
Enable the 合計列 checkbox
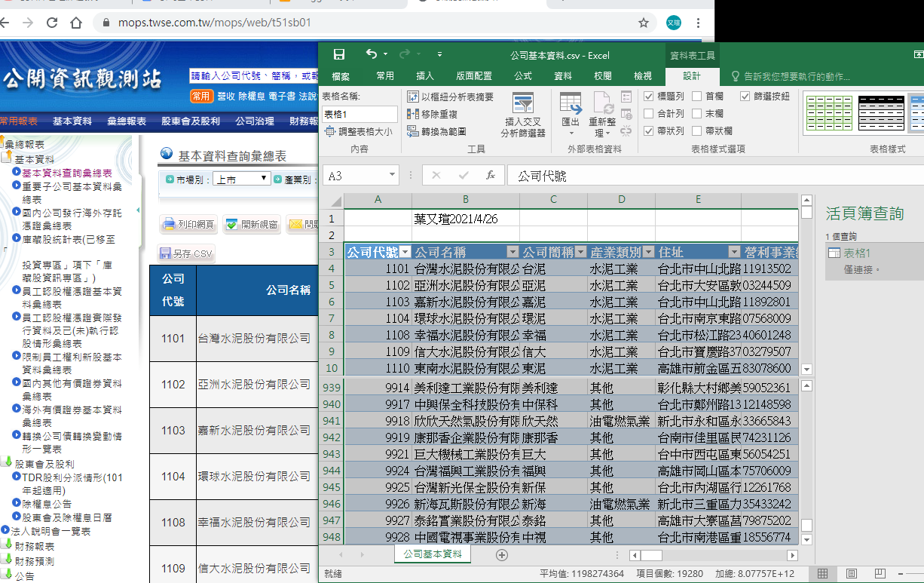[649, 114]
